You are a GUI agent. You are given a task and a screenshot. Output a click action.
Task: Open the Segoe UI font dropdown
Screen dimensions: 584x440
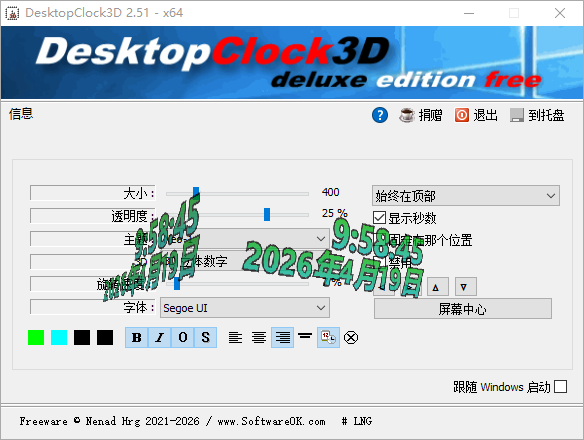point(245,308)
